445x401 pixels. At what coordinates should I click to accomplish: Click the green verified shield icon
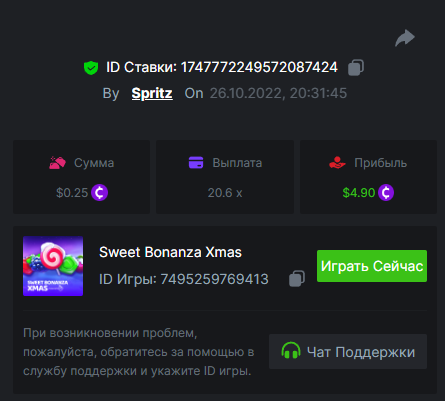coord(91,68)
